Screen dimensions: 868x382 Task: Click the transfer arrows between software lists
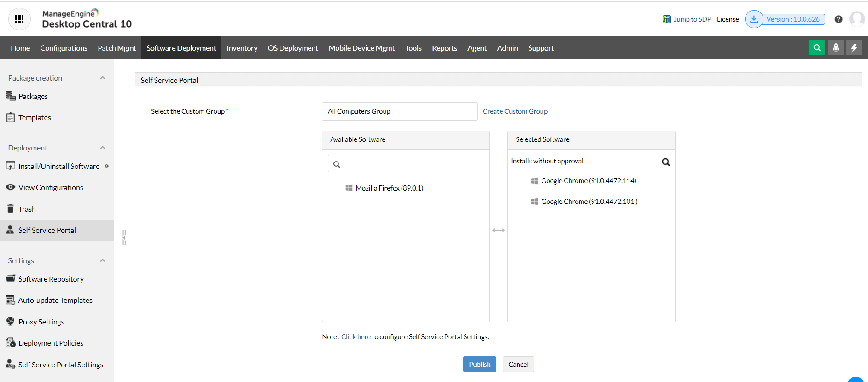pos(499,230)
